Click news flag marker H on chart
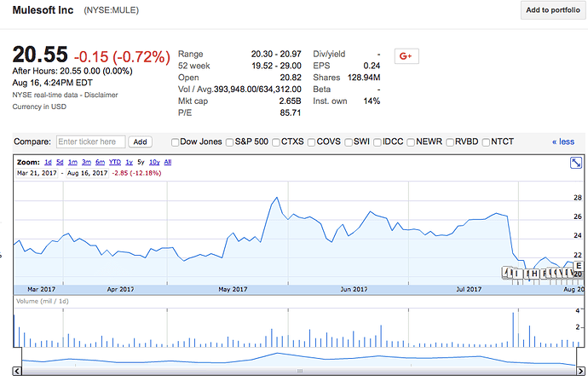Image resolution: width=588 pixels, height=381 pixels. (x=534, y=274)
